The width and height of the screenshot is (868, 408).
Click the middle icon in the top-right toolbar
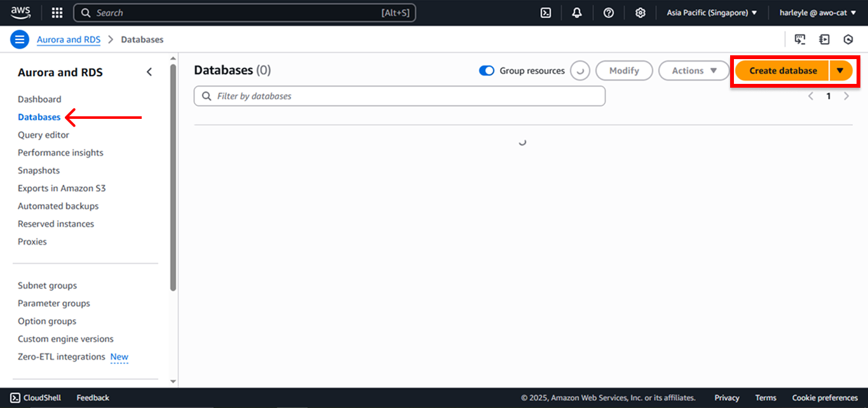[x=824, y=39]
